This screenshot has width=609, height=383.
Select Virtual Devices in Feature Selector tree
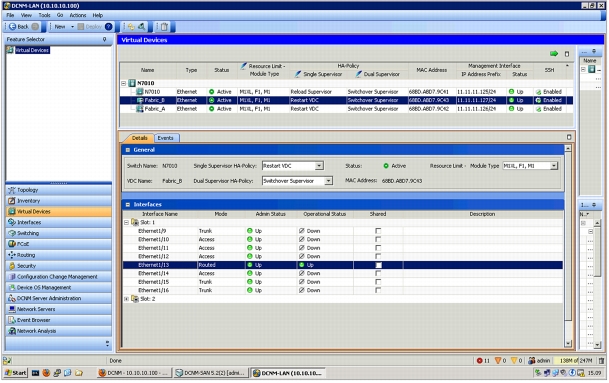pos(32,50)
